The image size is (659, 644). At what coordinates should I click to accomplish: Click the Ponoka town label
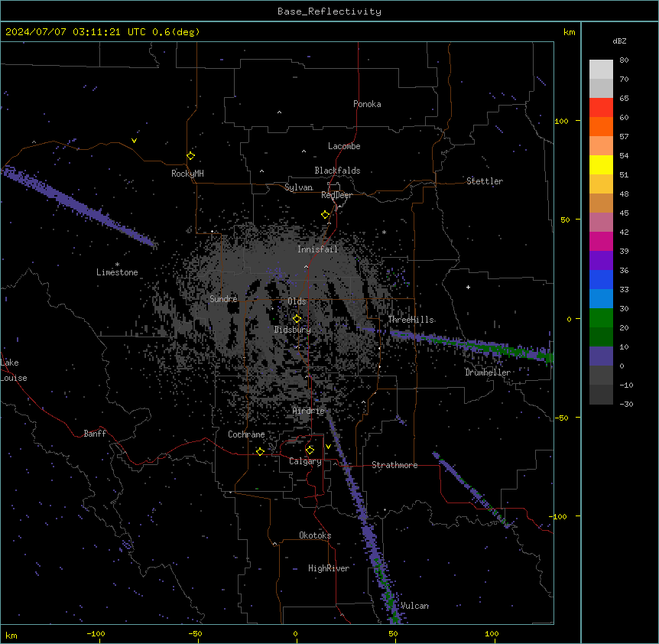coord(367,104)
